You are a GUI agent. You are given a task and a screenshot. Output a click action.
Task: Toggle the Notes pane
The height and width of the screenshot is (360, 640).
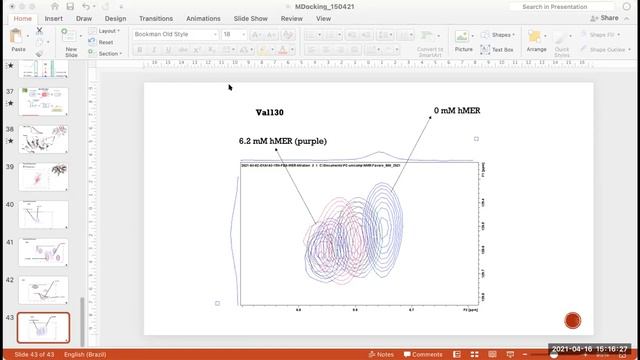(x=381, y=354)
